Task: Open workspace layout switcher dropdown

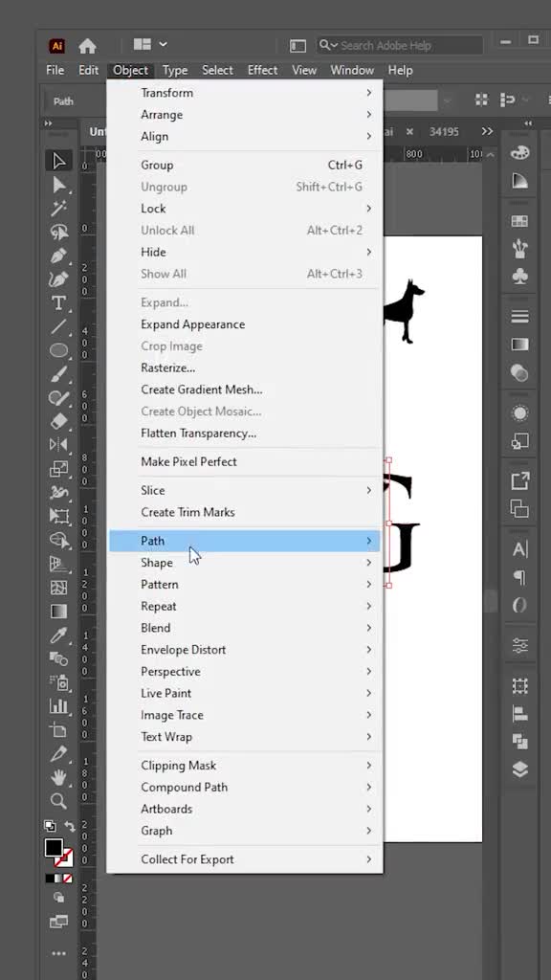Action: pyautogui.click(x=150, y=44)
